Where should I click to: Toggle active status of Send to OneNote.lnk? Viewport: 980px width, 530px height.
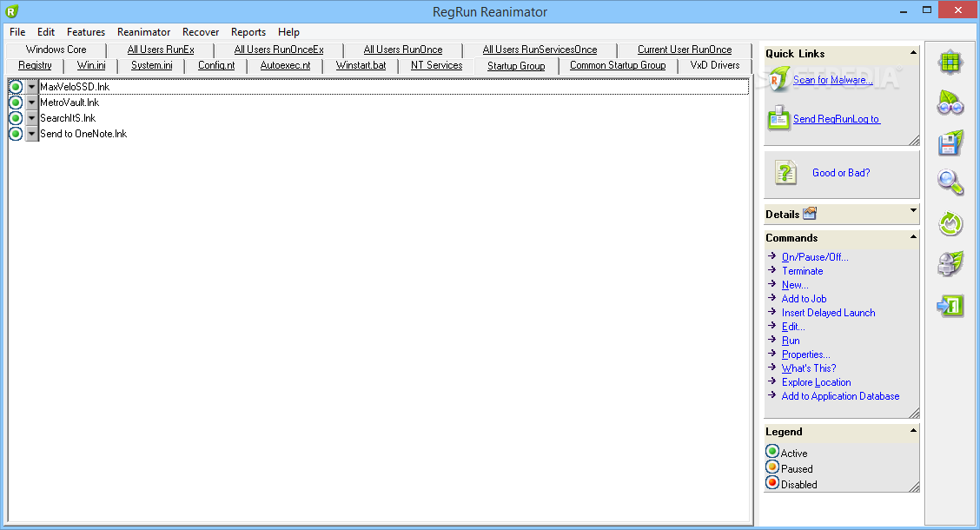point(16,134)
